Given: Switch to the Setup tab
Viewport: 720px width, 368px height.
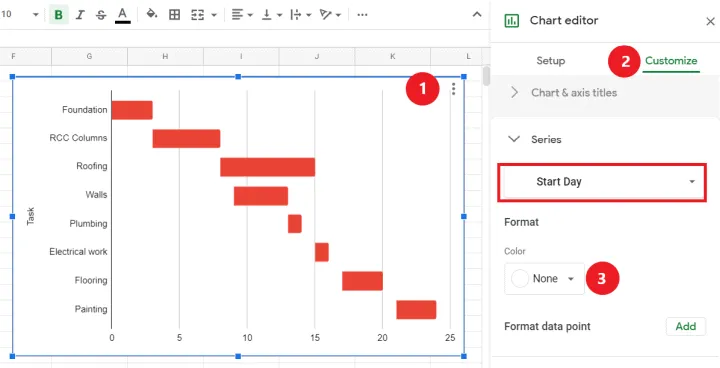Looking at the screenshot, I should click(551, 61).
